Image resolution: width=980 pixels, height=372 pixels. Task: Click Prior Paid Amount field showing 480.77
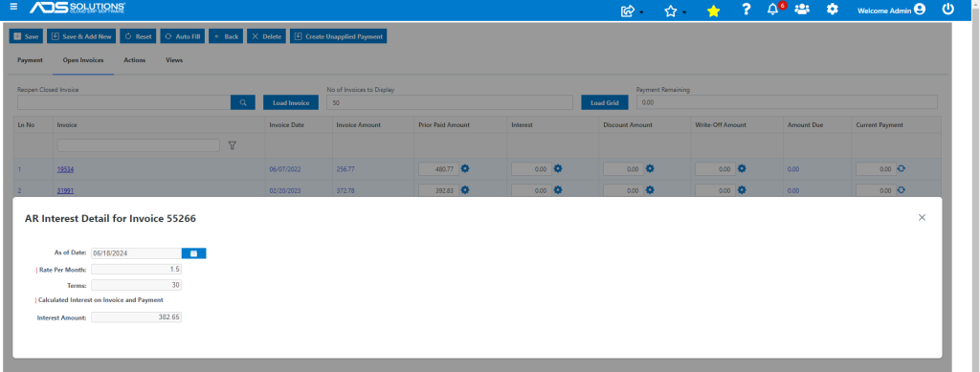[438, 168]
